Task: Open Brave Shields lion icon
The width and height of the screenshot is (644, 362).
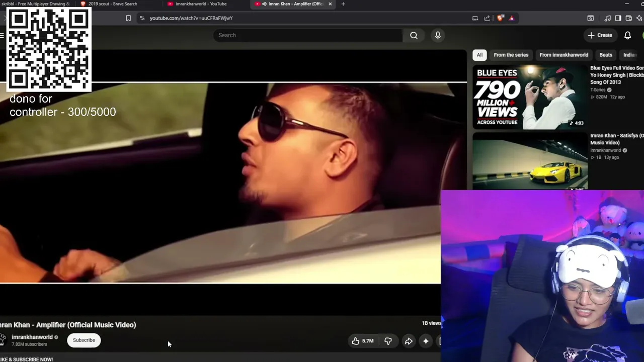Action: click(500, 18)
